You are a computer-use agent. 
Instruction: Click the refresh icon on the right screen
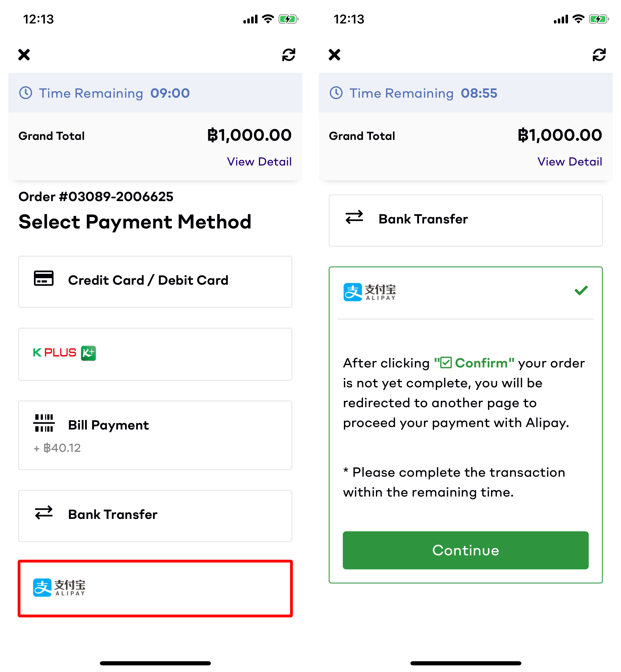coord(599,55)
